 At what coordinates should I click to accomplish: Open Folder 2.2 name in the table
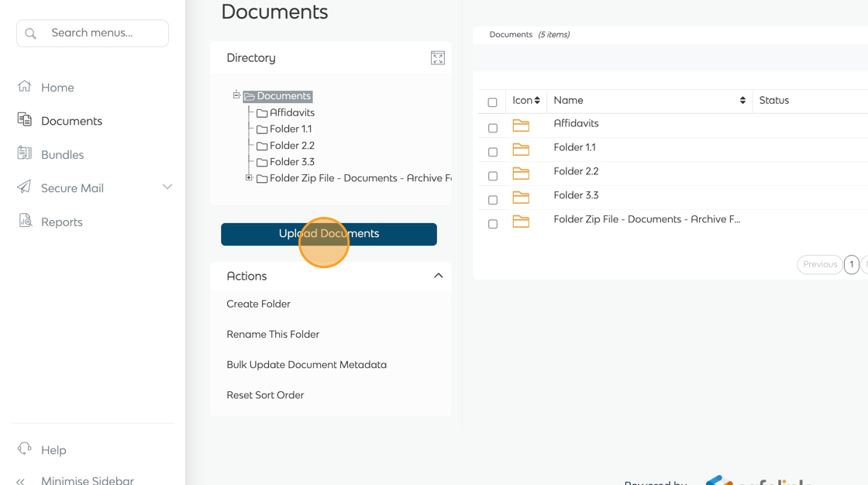pos(577,172)
